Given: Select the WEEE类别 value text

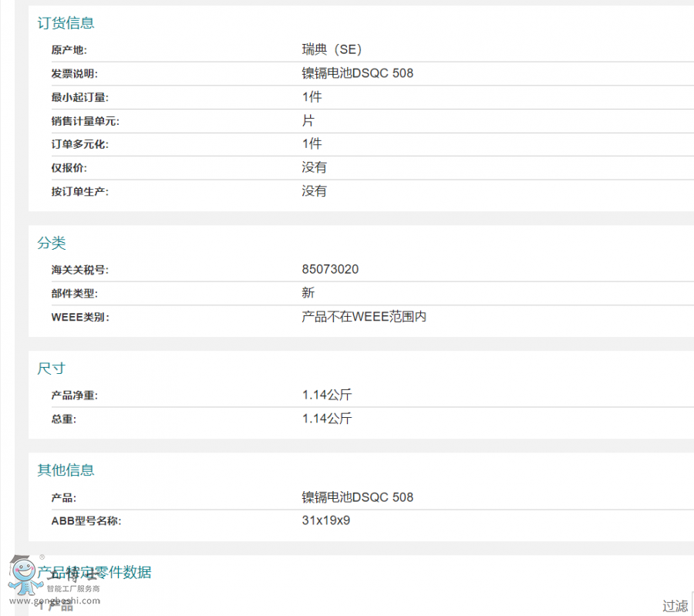Looking at the screenshot, I should (363, 317).
